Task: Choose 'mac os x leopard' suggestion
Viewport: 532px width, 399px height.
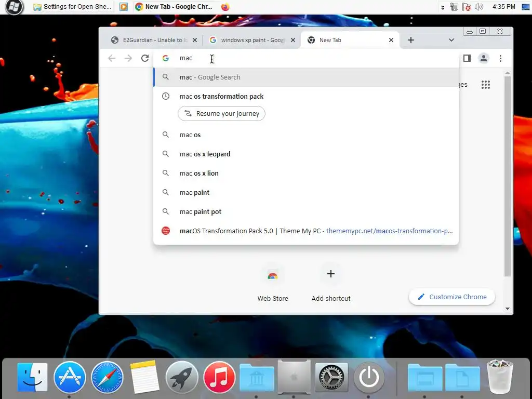Action: pyautogui.click(x=306, y=154)
